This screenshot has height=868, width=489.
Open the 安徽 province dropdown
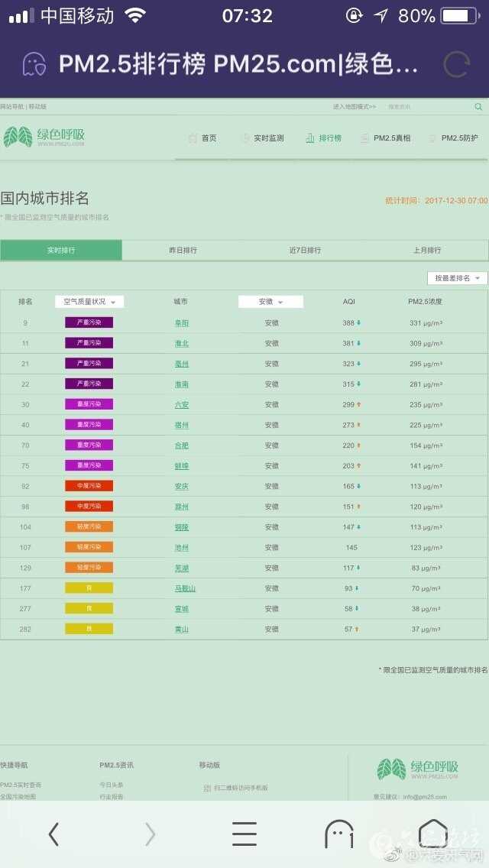pyautogui.click(x=270, y=302)
